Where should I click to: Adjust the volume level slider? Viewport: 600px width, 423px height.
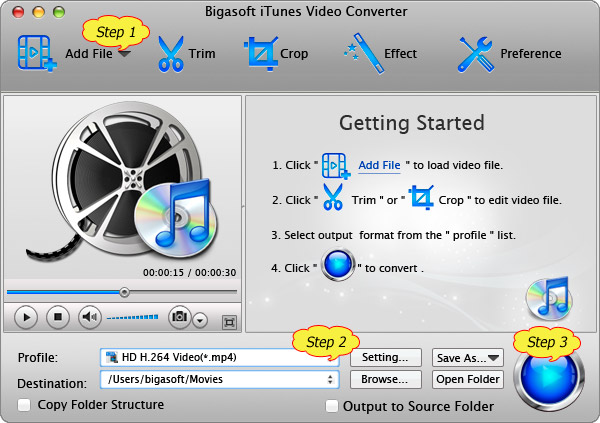click(x=132, y=317)
